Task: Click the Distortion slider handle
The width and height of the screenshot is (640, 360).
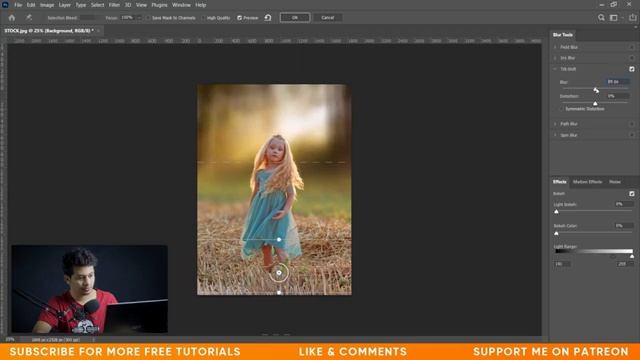Action: (595, 104)
